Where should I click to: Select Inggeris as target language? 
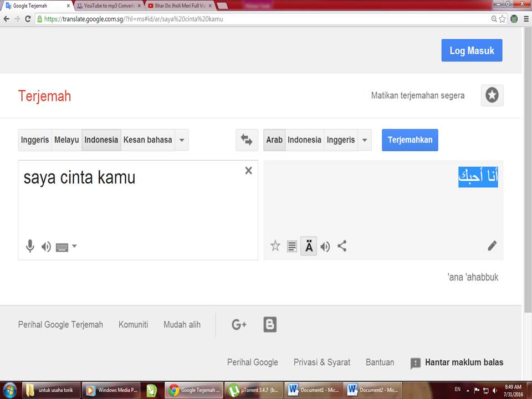coord(341,140)
